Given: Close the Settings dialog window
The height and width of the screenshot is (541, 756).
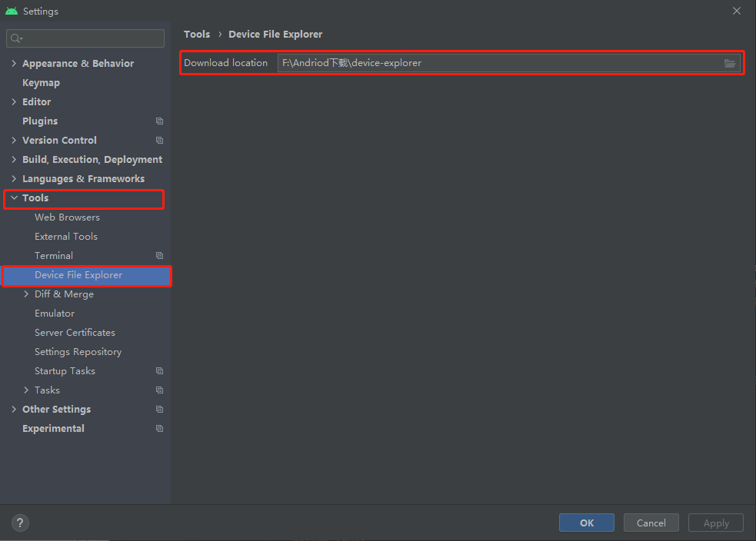Looking at the screenshot, I should [x=736, y=11].
